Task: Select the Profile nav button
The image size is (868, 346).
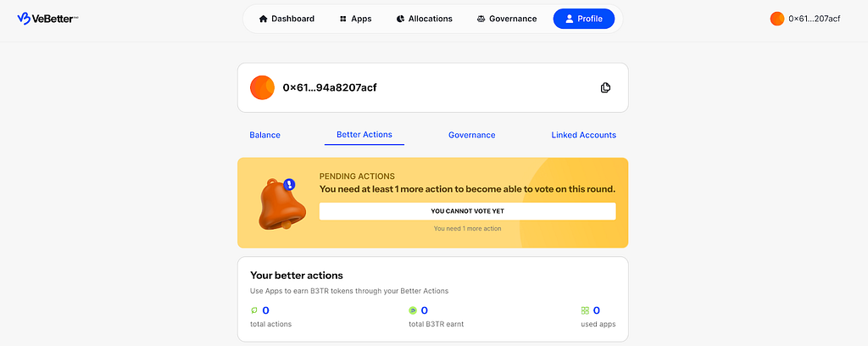Action: point(583,19)
